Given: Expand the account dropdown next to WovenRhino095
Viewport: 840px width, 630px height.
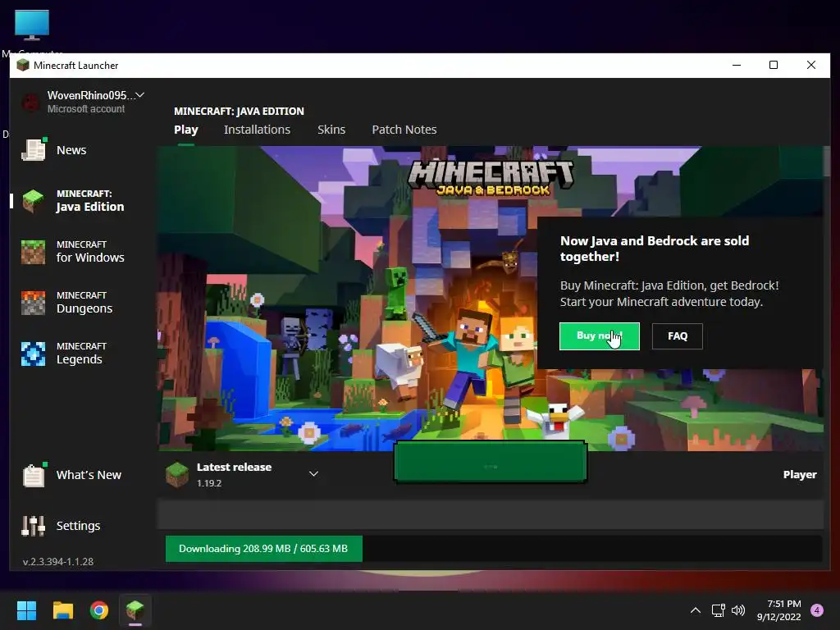Looking at the screenshot, I should click(139, 95).
